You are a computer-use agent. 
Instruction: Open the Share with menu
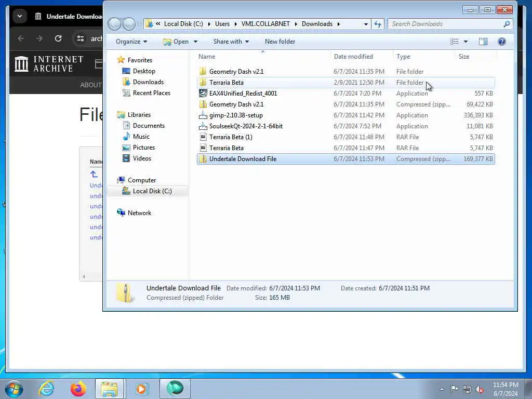pyautogui.click(x=231, y=42)
